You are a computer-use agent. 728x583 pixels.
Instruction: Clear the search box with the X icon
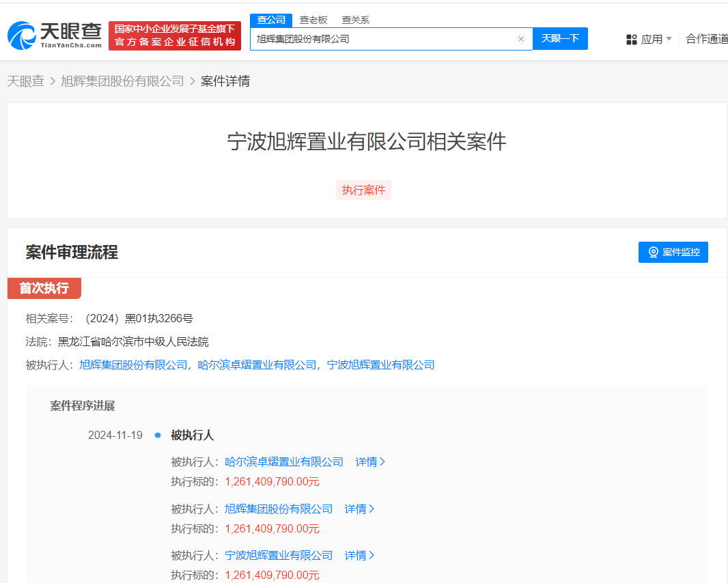pos(521,39)
